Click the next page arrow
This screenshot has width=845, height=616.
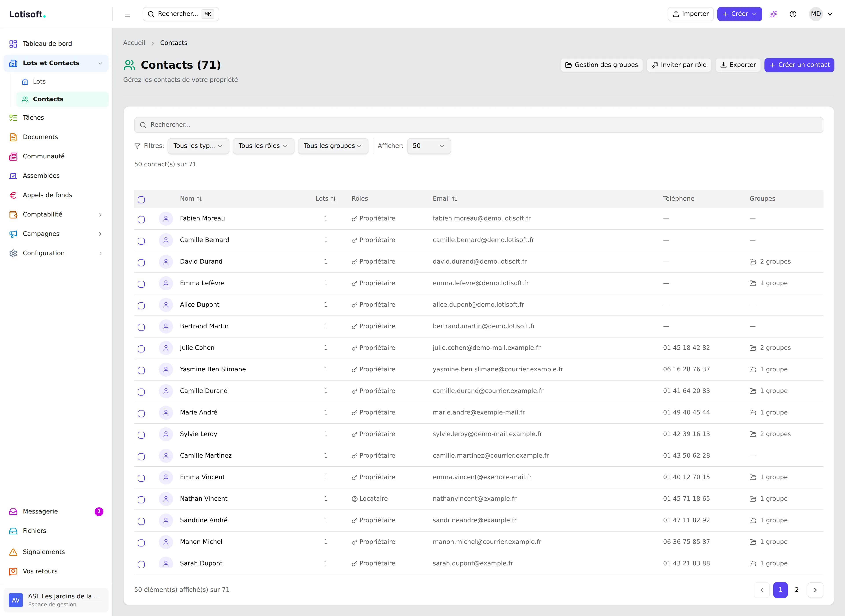[815, 590]
